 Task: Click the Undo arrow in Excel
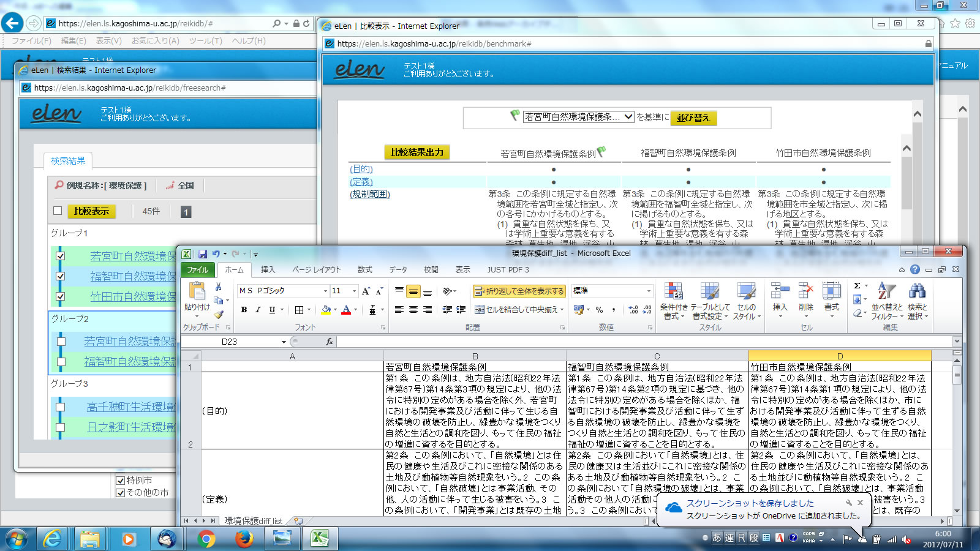click(x=216, y=253)
